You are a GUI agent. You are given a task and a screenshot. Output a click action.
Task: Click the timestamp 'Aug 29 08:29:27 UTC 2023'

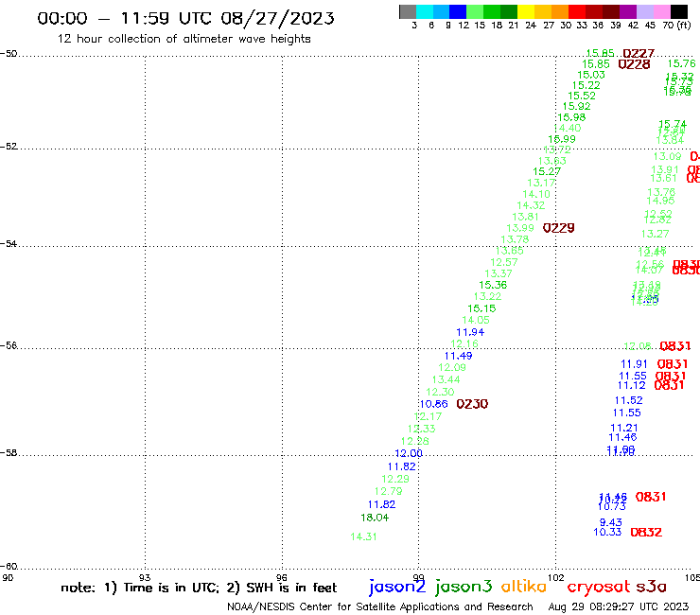pos(619,606)
